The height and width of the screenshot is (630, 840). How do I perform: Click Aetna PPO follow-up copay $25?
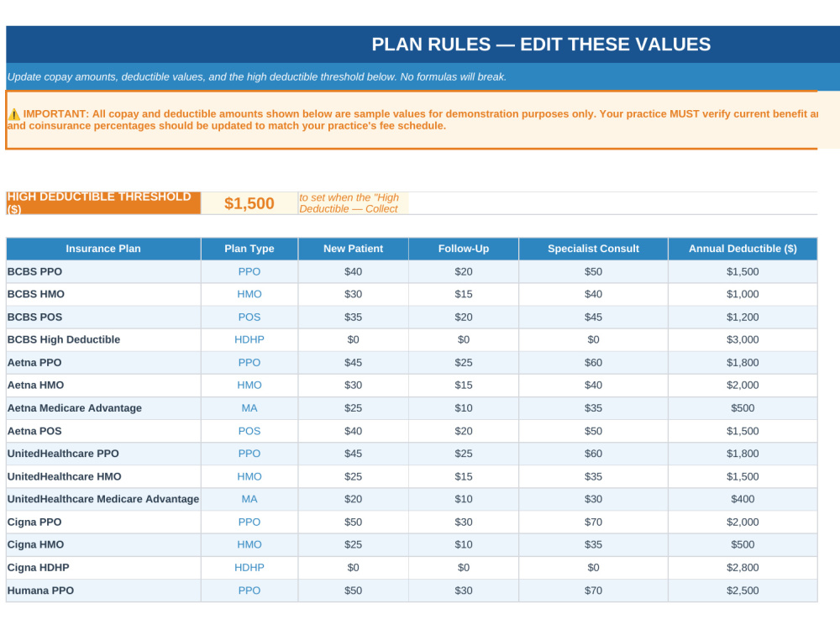click(x=464, y=363)
